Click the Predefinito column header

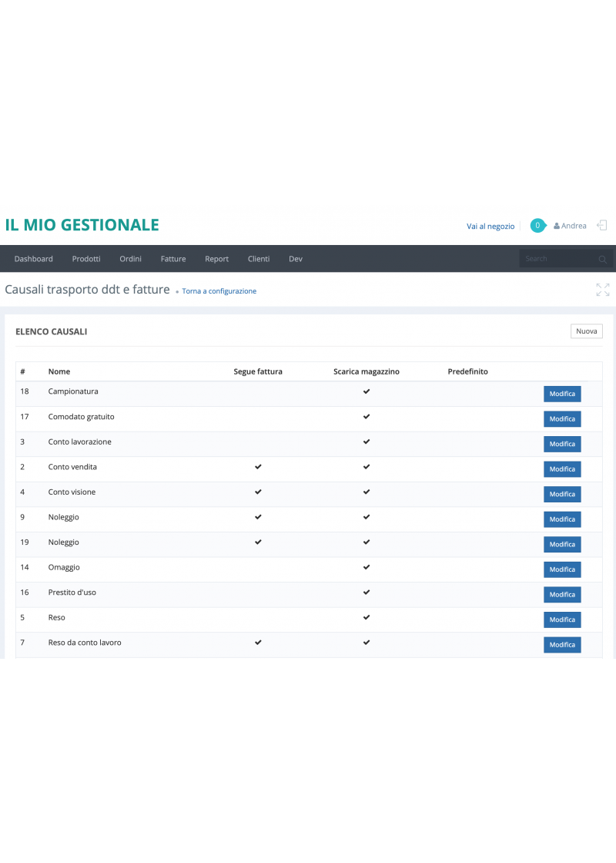(467, 371)
